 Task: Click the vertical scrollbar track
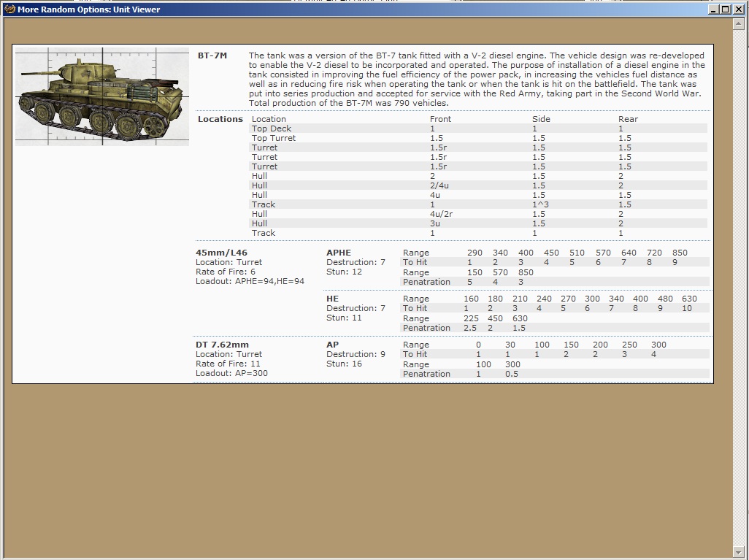coord(739,288)
